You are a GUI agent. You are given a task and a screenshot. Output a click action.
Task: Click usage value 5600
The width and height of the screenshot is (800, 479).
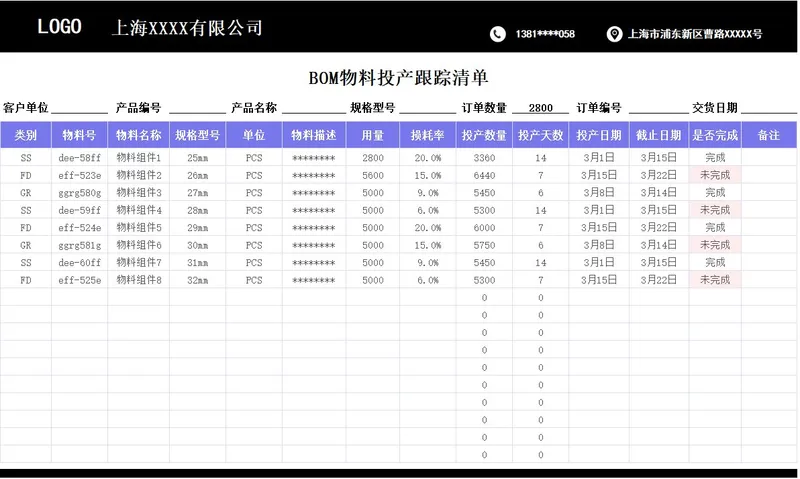tap(372, 175)
